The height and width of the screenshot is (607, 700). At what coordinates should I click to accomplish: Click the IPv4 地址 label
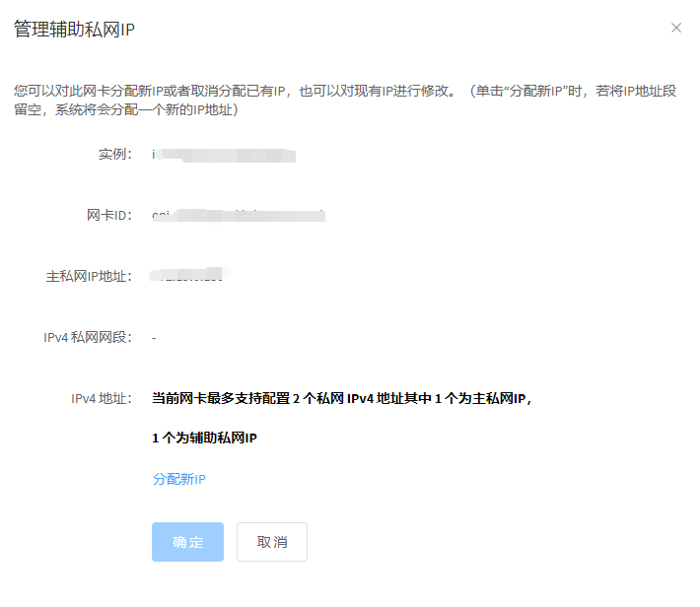click(102, 398)
